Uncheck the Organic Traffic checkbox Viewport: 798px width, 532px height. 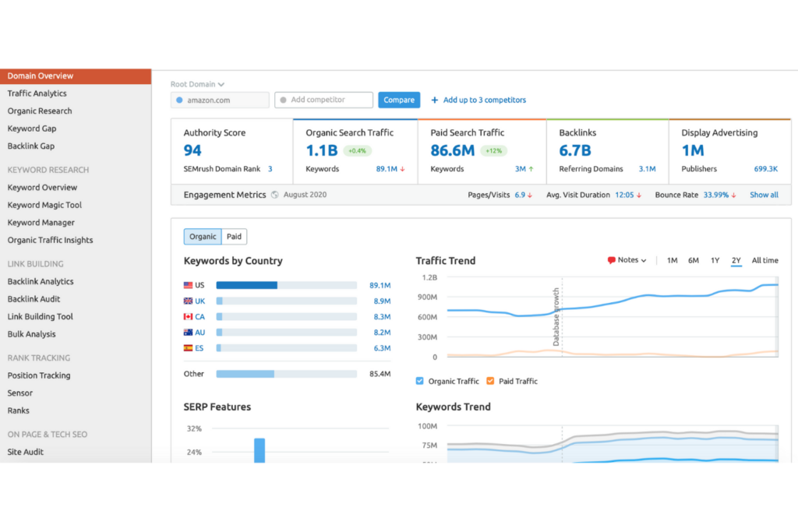(x=418, y=381)
